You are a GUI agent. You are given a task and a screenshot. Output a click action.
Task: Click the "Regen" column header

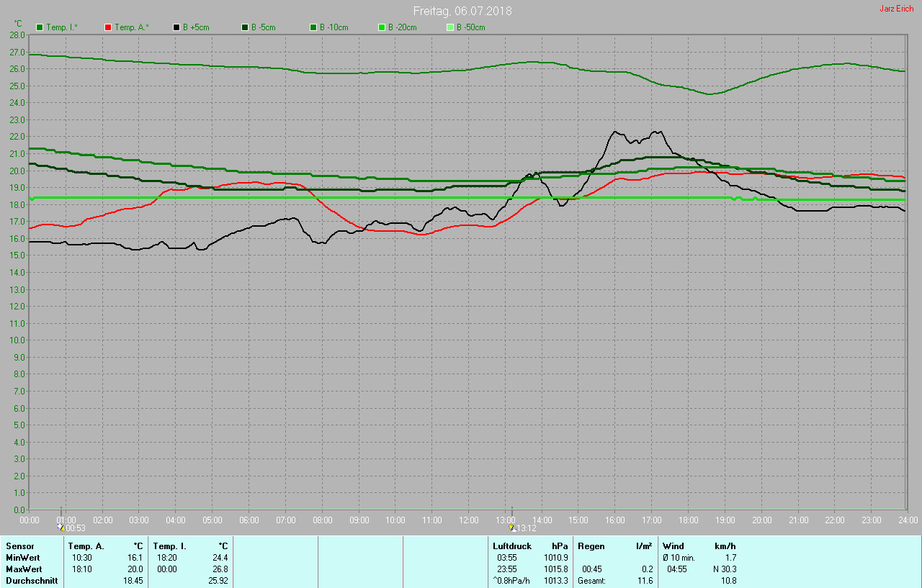point(591,546)
